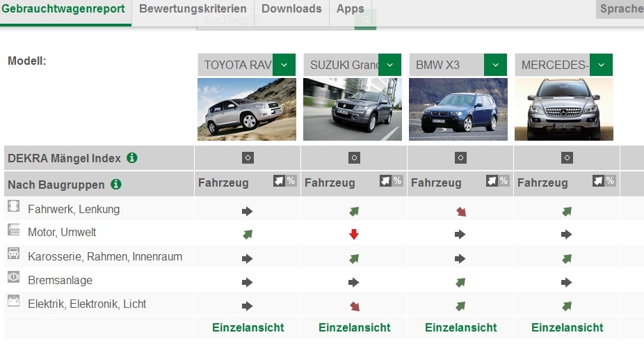The height and width of the screenshot is (351, 644).
Task: Open the Sprache language menu
Action: (x=622, y=9)
